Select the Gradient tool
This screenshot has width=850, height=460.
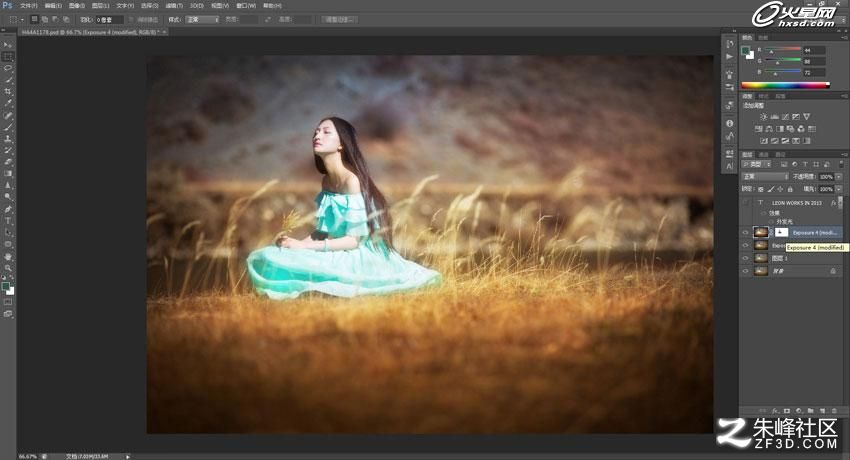[8, 173]
